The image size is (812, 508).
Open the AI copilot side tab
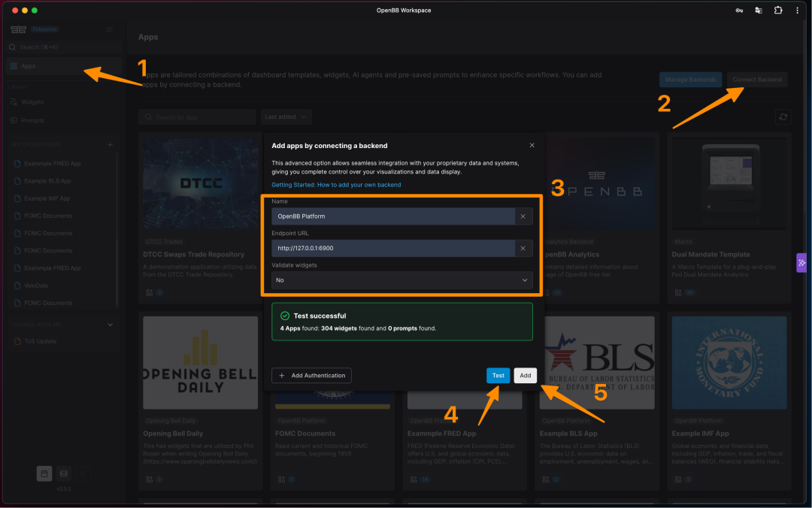(x=801, y=262)
